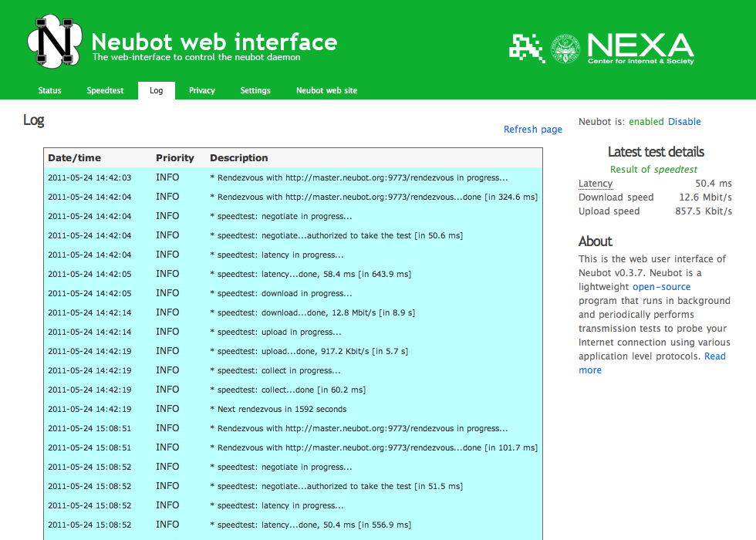Click the Latency label in test details
Viewport: 756px width, 540px height.
[595, 183]
